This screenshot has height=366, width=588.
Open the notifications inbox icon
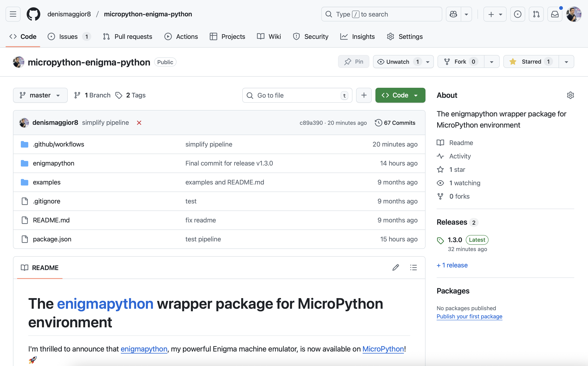555,14
